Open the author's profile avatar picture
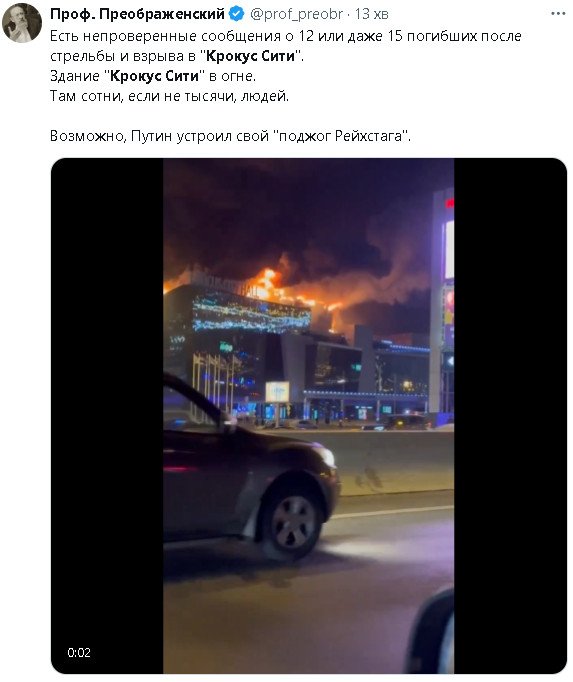The width and height of the screenshot is (573, 682). point(22,23)
